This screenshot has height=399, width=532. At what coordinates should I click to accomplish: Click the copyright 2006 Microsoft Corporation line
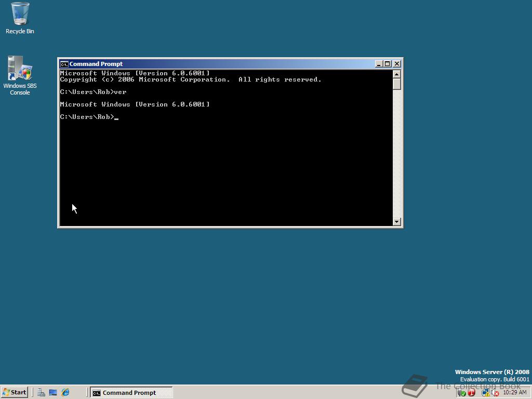(190, 79)
